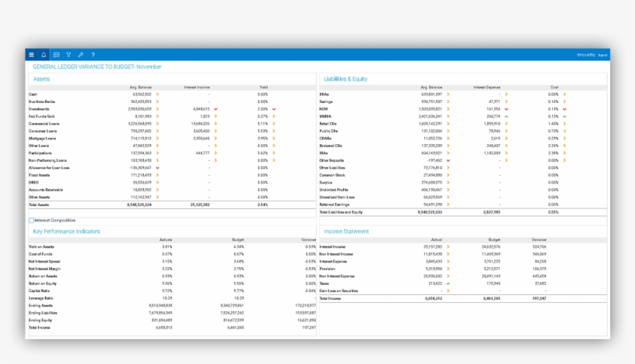Click the Undivided Profits row label
Screen dimensions: 635x364
click(x=334, y=190)
